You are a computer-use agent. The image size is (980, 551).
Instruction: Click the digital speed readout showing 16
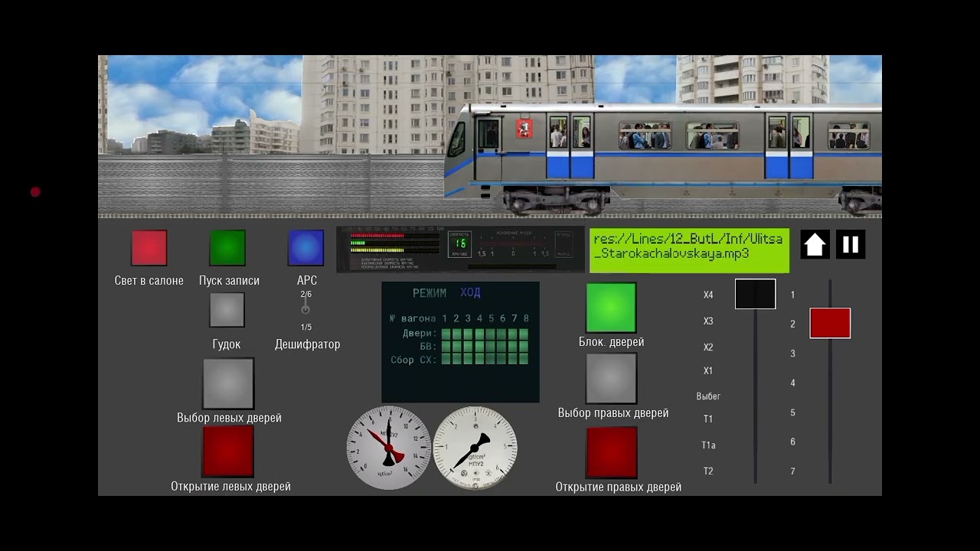click(459, 243)
